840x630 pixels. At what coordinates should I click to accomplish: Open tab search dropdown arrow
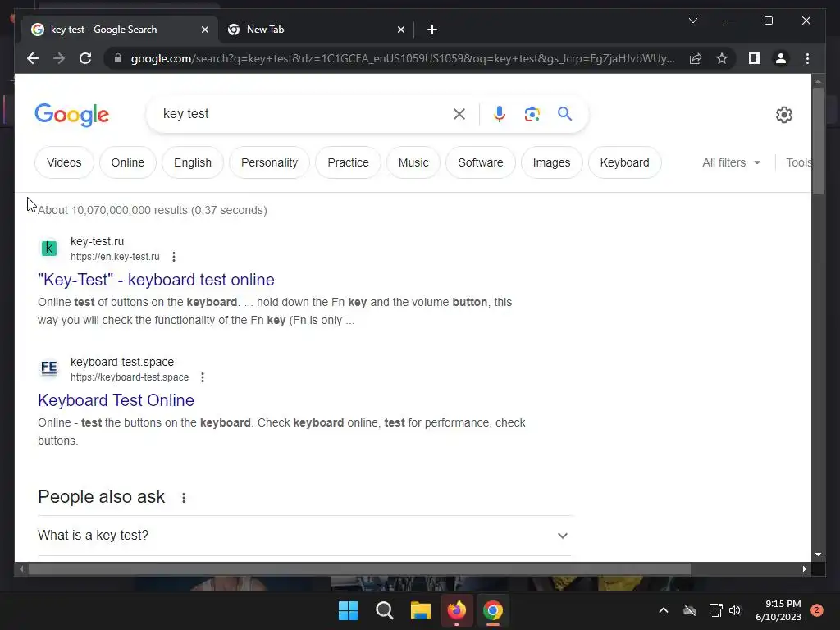(692, 21)
